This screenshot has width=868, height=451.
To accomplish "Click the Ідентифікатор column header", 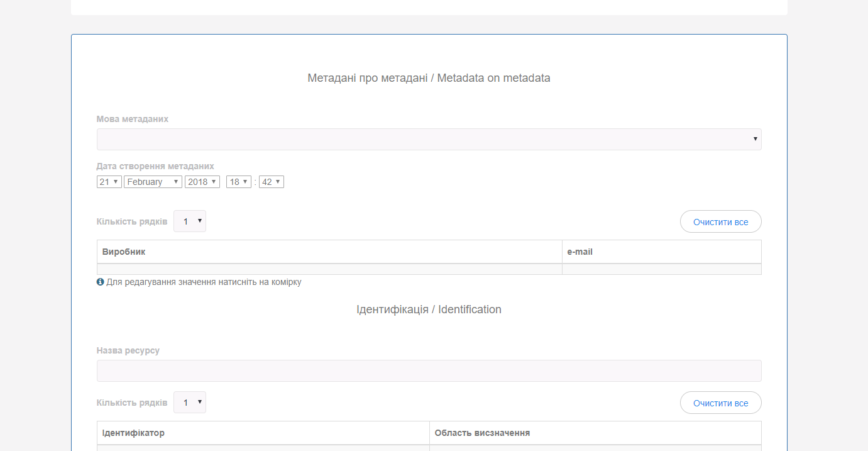I will tap(263, 433).
